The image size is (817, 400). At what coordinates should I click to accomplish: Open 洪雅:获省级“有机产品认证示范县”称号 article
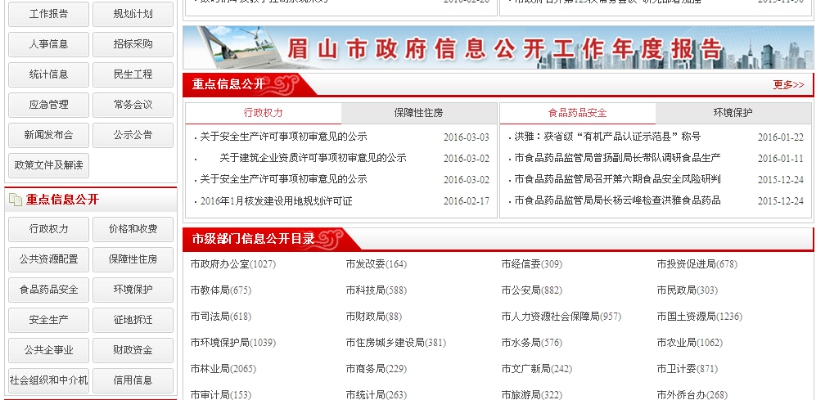click(608, 138)
